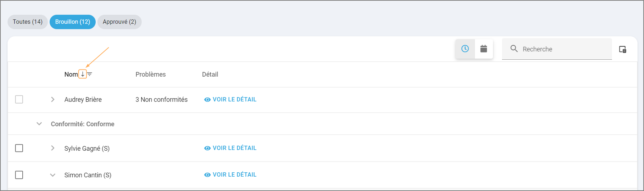Collapse the Simon Cantin (S) row
The height and width of the screenshot is (191, 644).
click(x=52, y=175)
